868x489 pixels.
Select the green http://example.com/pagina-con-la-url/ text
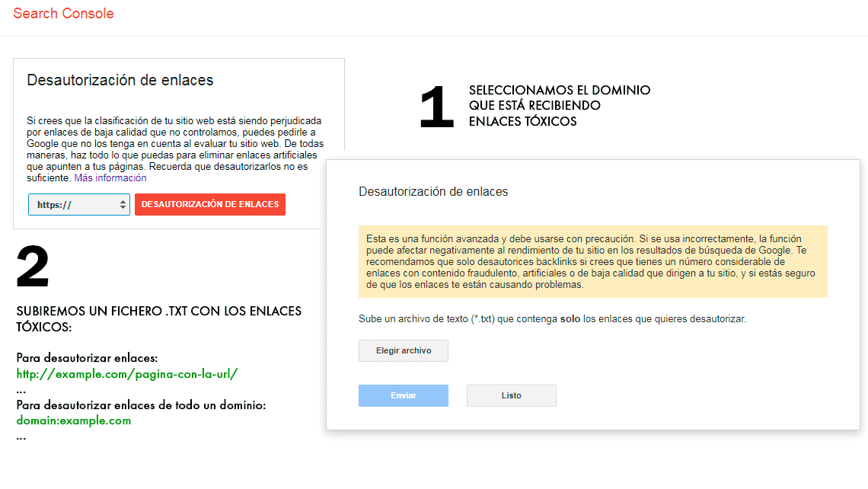pyautogui.click(x=127, y=374)
